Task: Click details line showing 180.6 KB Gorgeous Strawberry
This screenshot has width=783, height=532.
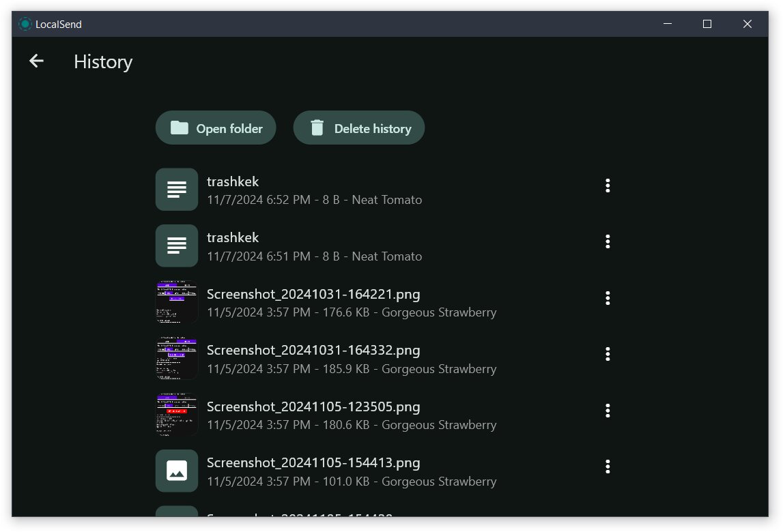Action: 352,425
